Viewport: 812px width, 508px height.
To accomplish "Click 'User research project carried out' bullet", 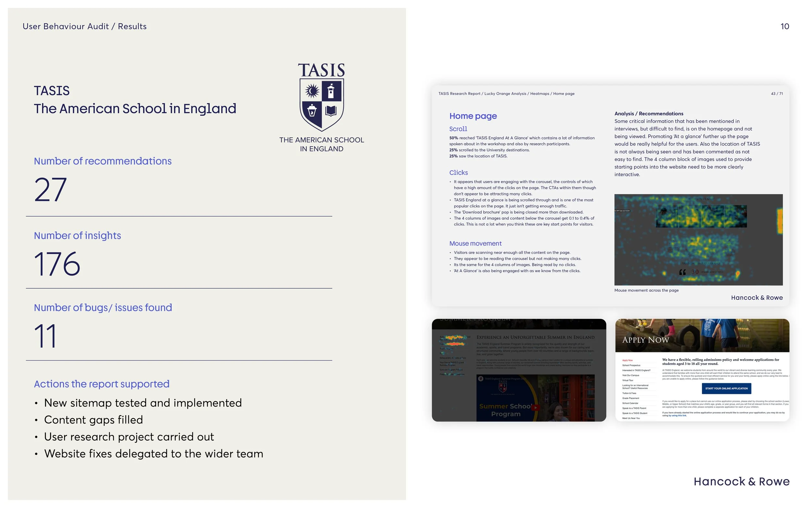I will tap(129, 437).
